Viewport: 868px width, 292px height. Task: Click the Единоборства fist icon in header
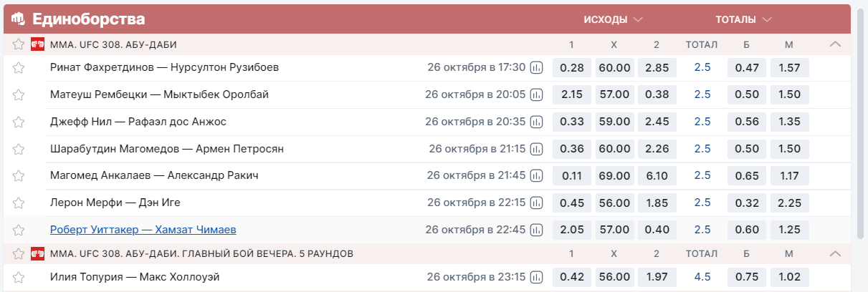coord(19,19)
